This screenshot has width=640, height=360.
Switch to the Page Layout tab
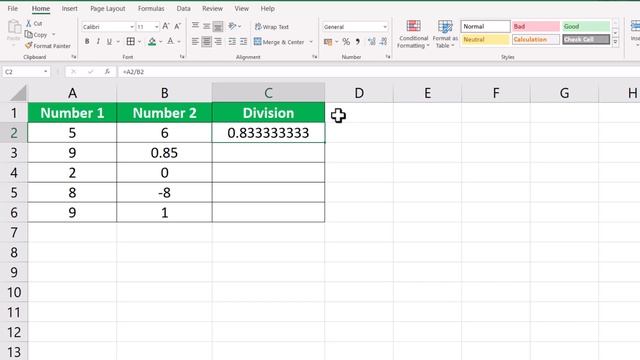108,8
